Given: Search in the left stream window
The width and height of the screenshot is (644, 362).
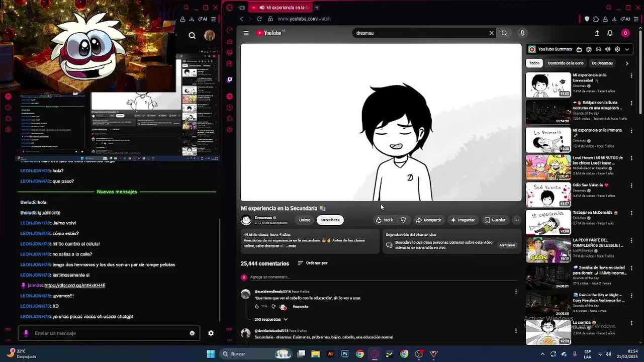Looking at the screenshot, I should click(x=192, y=35).
